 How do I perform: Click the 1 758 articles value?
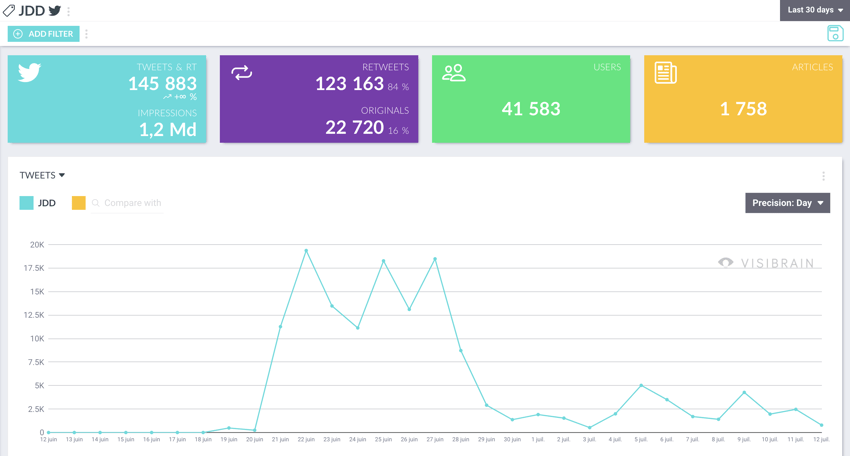click(x=743, y=109)
